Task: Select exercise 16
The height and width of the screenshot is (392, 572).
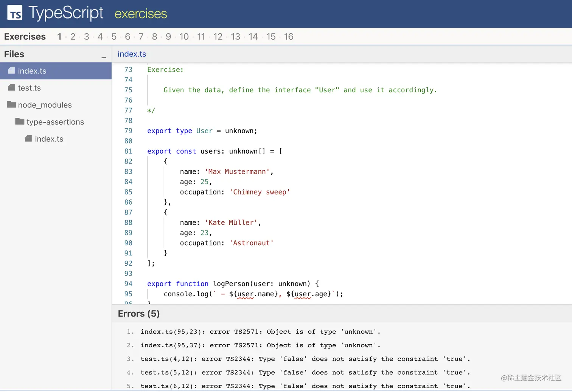Action: (289, 37)
